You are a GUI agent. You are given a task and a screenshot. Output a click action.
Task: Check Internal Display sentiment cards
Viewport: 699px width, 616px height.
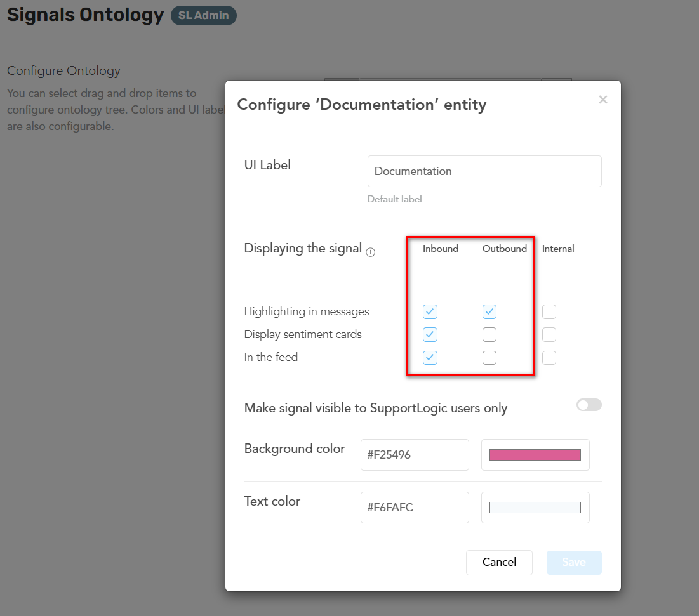click(549, 334)
